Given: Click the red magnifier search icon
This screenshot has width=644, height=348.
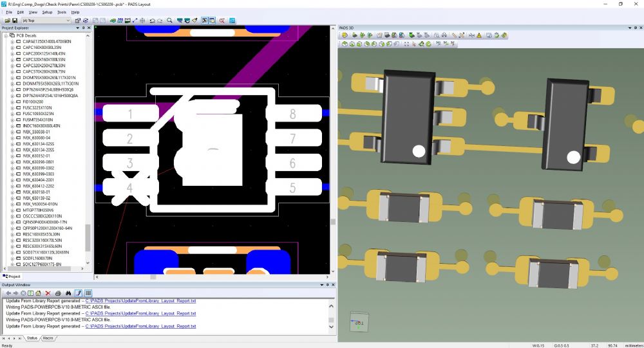Looking at the screenshot, I should coord(222,21).
